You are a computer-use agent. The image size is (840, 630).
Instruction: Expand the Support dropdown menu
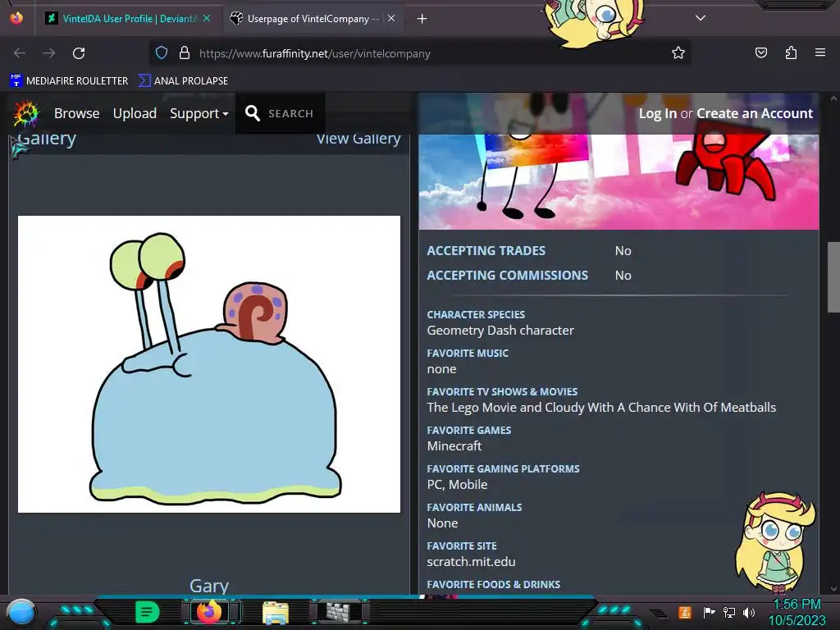(x=199, y=113)
